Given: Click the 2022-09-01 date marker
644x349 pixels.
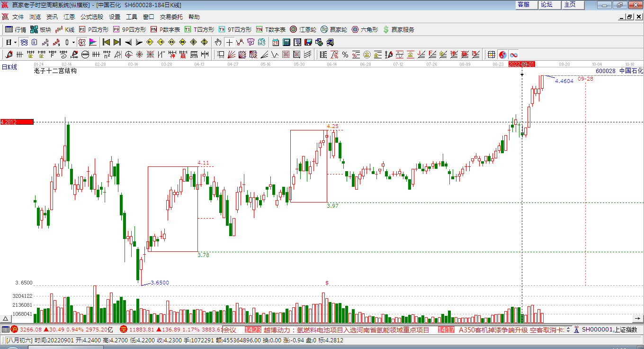Looking at the screenshot, I should point(522,64).
